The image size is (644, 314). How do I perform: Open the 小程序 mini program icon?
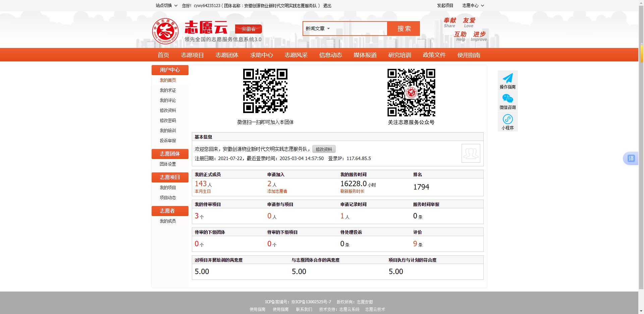[507, 119]
